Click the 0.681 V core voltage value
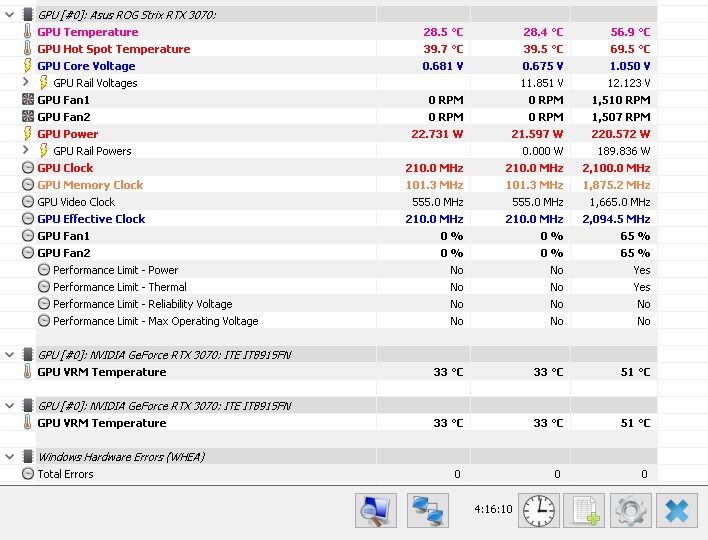This screenshot has height=540, width=708. pyautogui.click(x=443, y=66)
